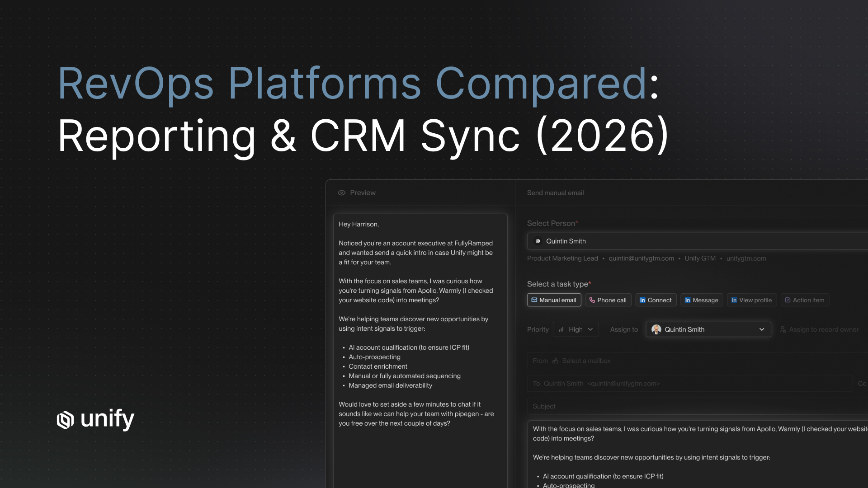This screenshot has width=868, height=488.
Task: Click the envelope icon on Manual email
Action: pos(534,300)
